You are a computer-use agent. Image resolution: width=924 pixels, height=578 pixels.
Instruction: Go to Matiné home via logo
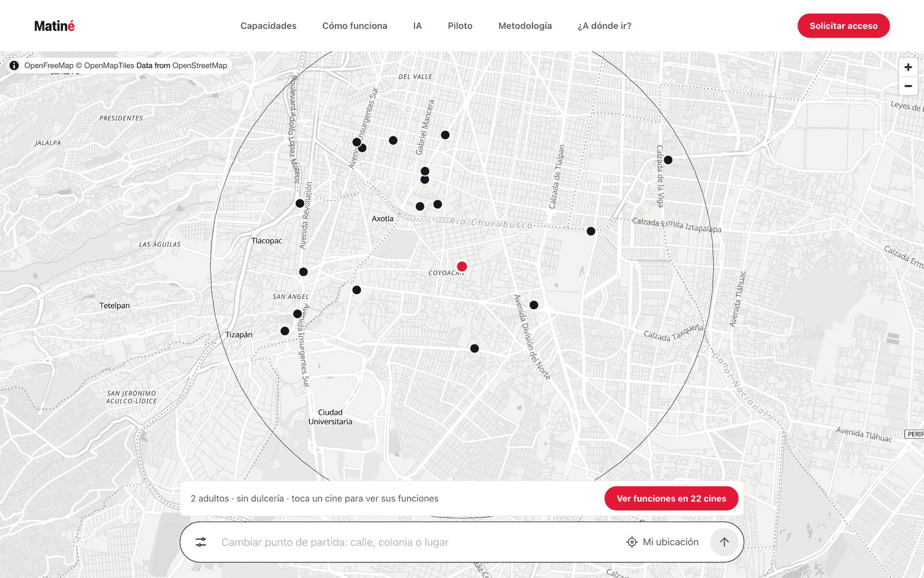[54, 26]
